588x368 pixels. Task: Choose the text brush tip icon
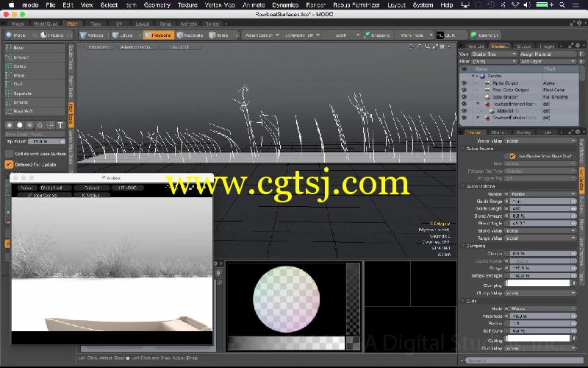[x=60, y=125]
